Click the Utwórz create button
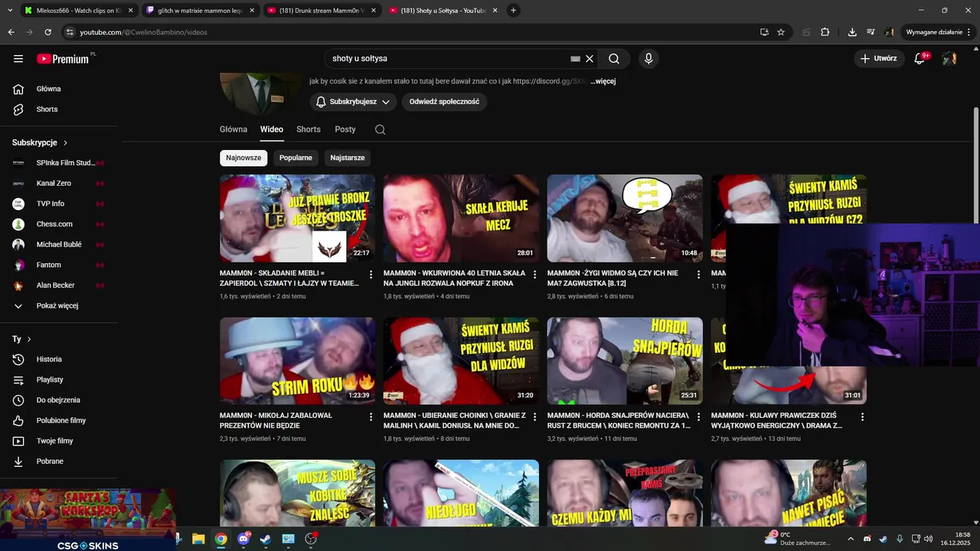 coord(878,58)
